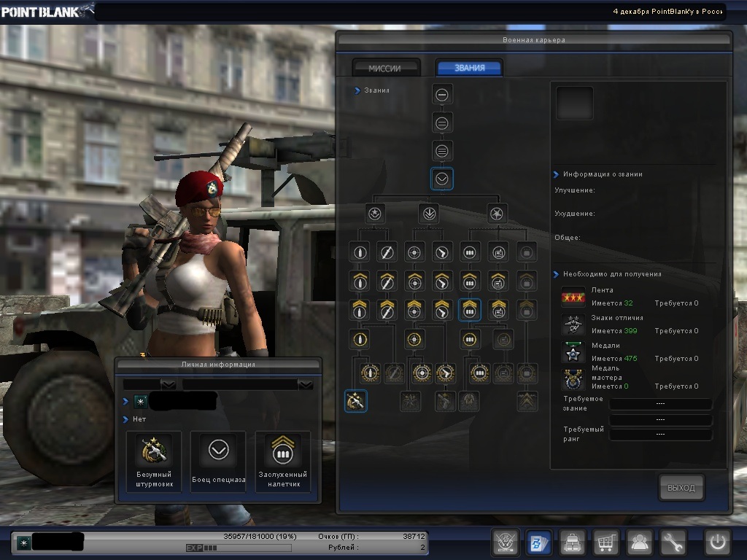Choose equipped title slot Заслуженный налетчик
Viewport: 747px width, 560px height.
282,460
